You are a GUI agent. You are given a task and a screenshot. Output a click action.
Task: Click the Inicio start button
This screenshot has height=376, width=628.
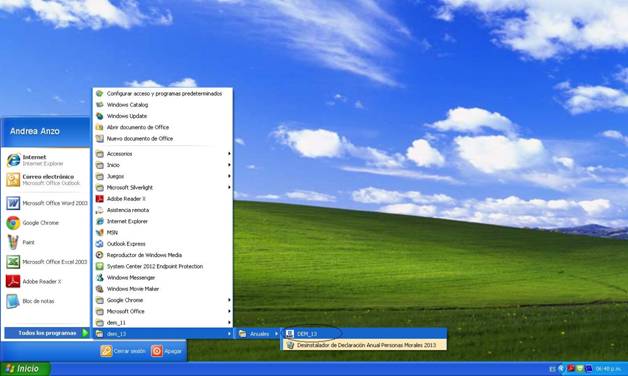25,369
